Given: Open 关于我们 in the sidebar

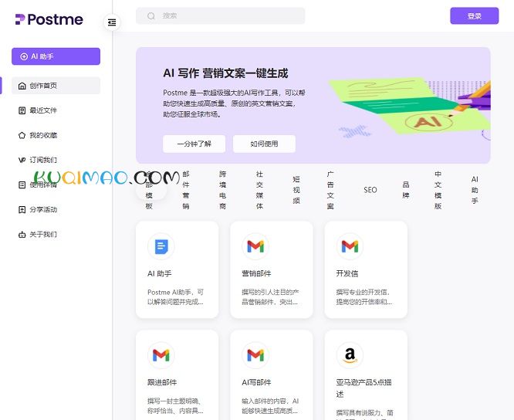Looking at the screenshot, I should click(56, 235).
